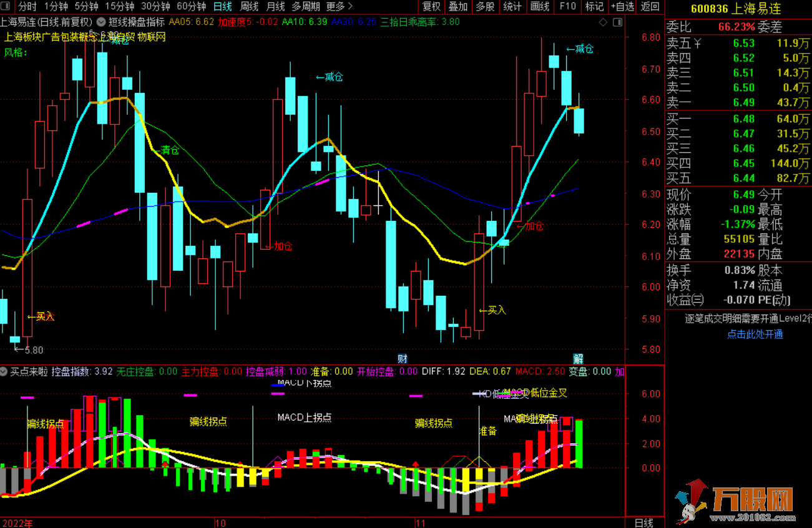
Task: Click the 换手 value 0.83%
Action: tap(740, 271)
